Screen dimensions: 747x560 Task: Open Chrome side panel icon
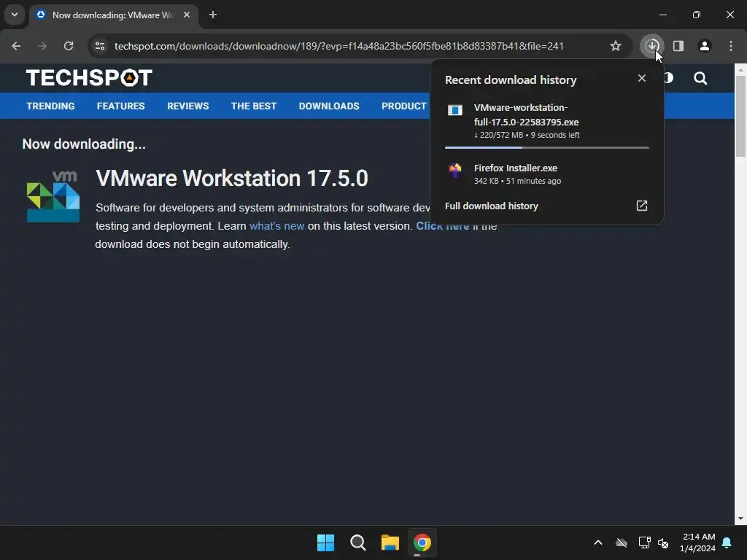coord(678,46)
